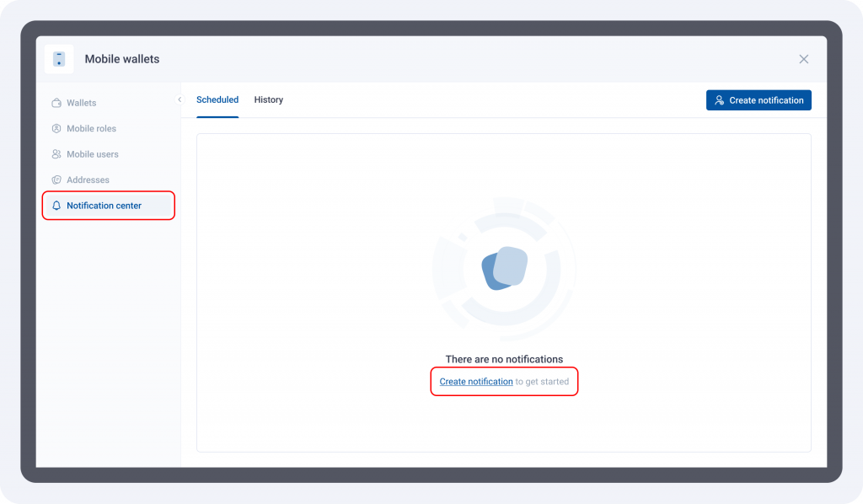The image size is (863, 504).
Task: Click the Mobile wallets phone icon in header
Action: tap(59, 59)
